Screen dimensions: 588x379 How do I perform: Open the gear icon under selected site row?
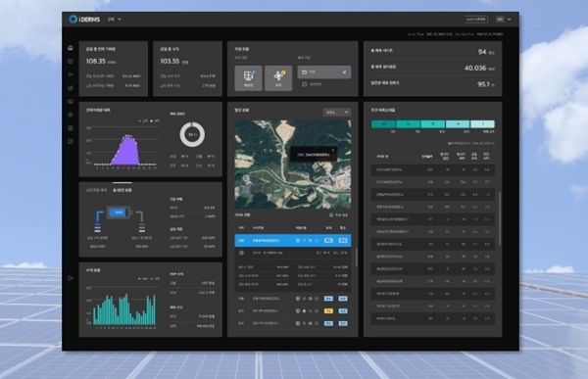241,253
